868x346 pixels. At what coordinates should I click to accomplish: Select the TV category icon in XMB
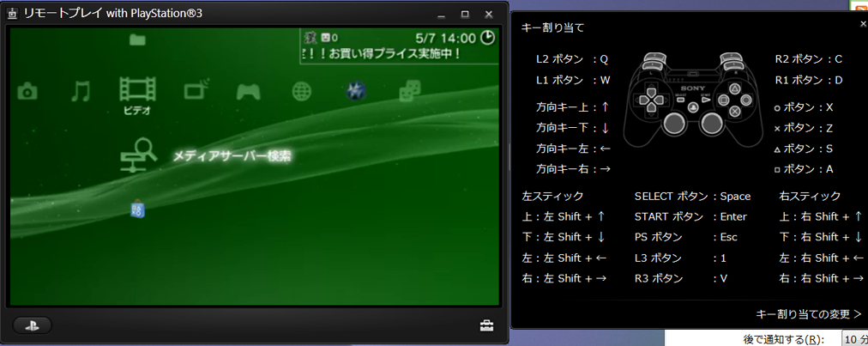[x=196, y=89]
